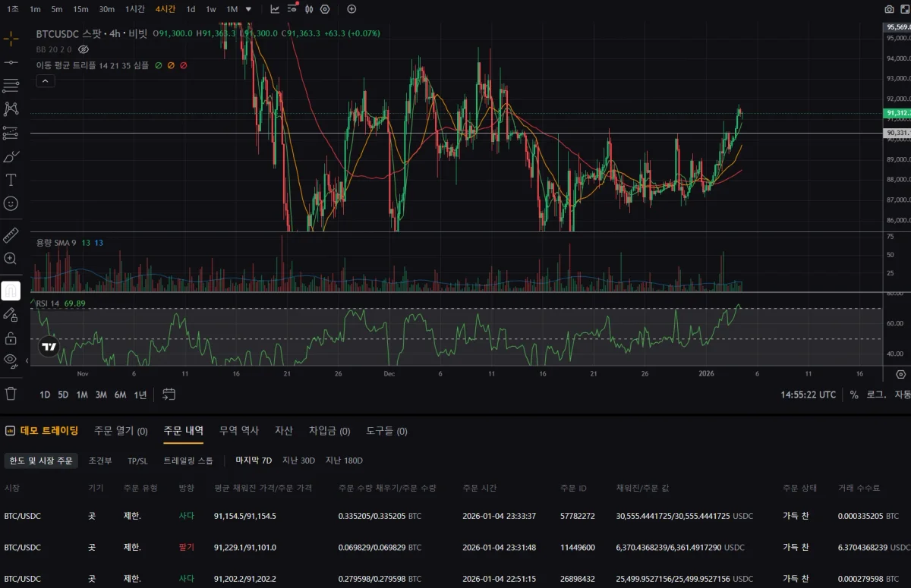The width and height of the screenshot is (911, 588).
Task: Collapse the indicator legend with chevron button
Action: [x=45, y=81]
